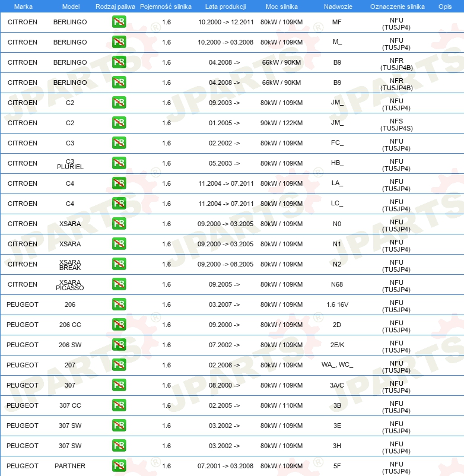Click Rodzaj paliwa column header
This screenshot has height=476, width=464.
click(115, 7)
